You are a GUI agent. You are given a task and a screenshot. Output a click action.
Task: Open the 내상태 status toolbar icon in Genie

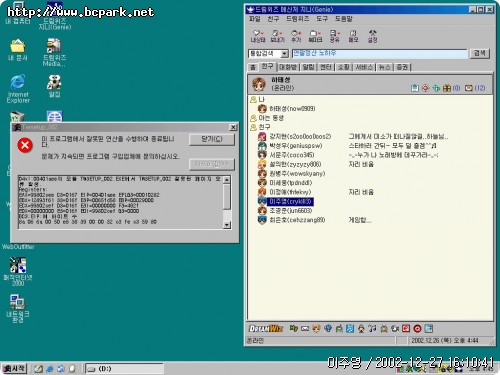tap(258, 36)
